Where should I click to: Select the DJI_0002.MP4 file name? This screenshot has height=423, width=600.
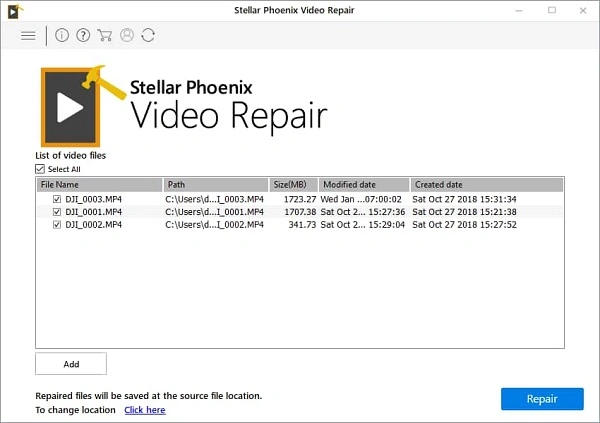[93, 224]
